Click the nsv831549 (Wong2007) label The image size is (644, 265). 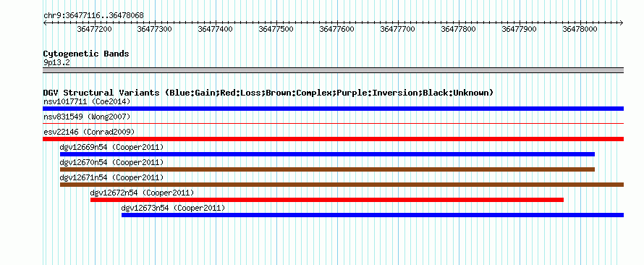coord(87,117)
